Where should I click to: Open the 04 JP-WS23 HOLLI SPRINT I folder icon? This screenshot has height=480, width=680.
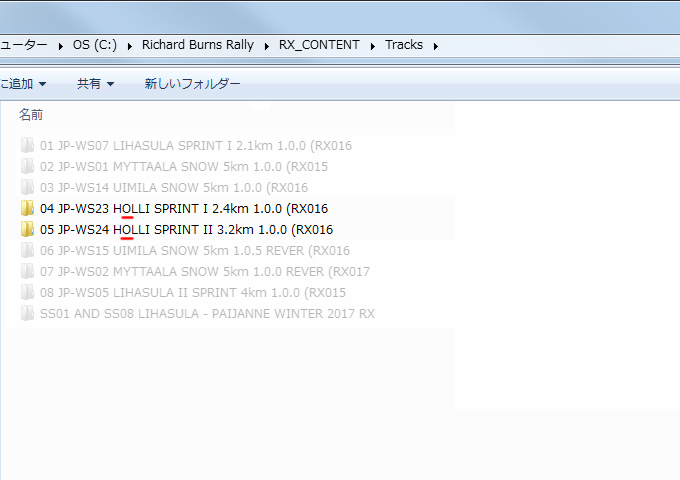[27, 208]
